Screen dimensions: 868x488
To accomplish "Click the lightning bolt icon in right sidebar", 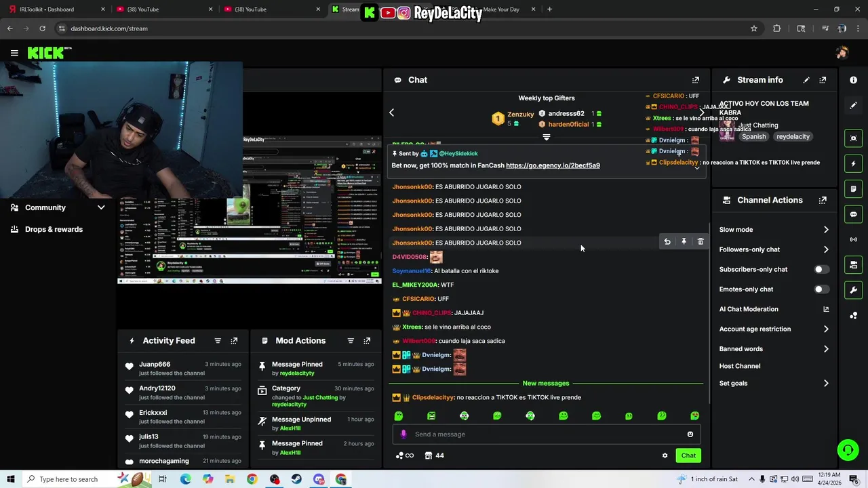I will pyautogui.click(x=853, y=163).
